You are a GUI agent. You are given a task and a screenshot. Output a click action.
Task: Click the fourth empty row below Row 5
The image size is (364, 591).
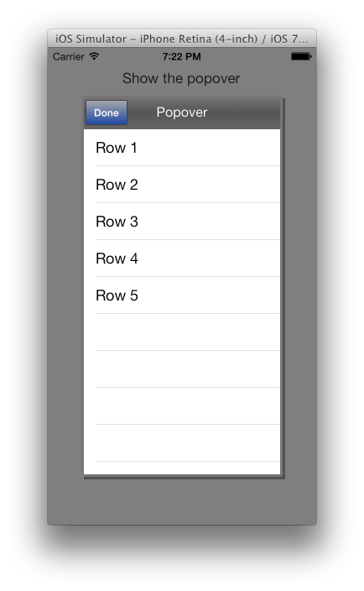click(182, 443)
